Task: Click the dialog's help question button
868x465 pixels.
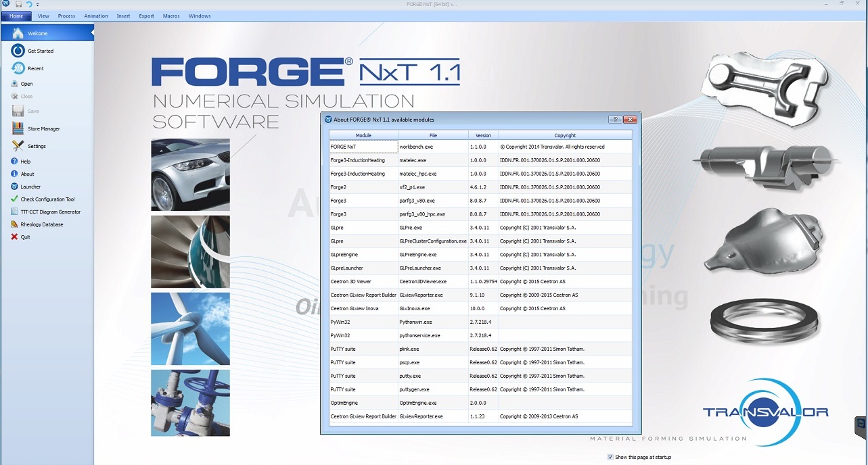Action: click(614, 120)
